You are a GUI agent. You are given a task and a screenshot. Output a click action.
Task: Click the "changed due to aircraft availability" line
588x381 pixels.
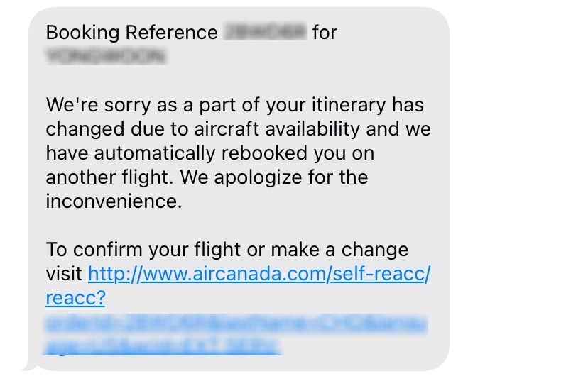coord(239,129)
